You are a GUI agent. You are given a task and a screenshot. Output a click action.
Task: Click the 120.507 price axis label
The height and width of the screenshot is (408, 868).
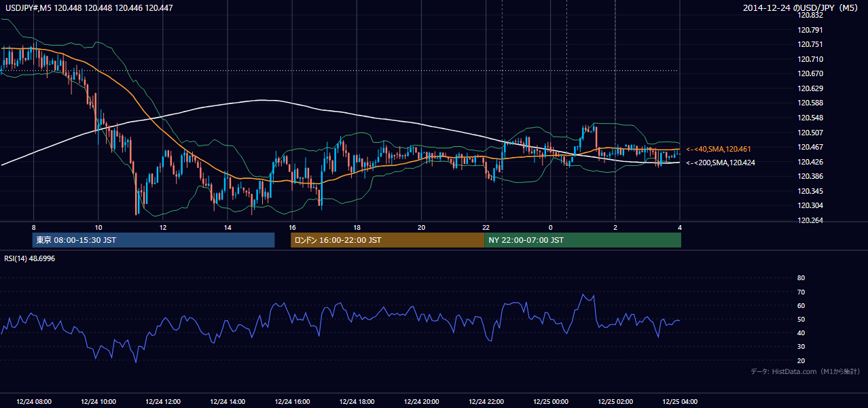pos(810,133)
